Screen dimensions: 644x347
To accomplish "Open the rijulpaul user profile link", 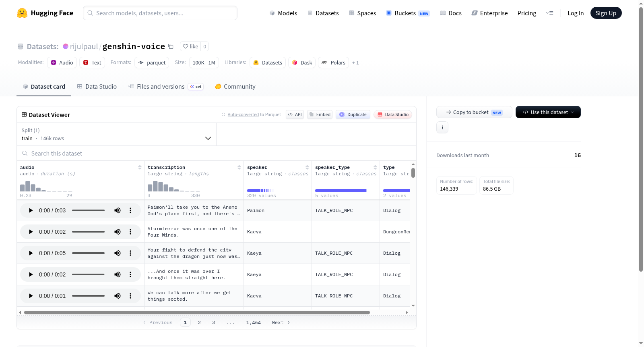I will point(84,46).
